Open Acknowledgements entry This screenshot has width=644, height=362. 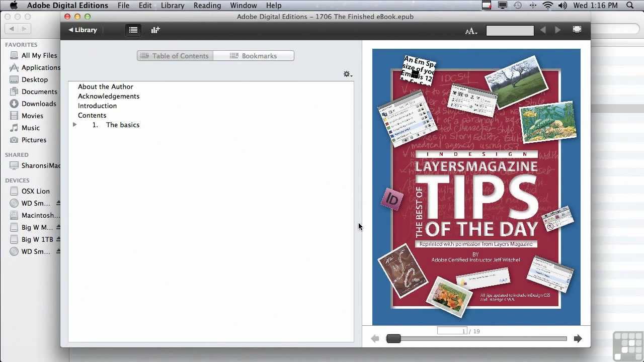[109, 96]
